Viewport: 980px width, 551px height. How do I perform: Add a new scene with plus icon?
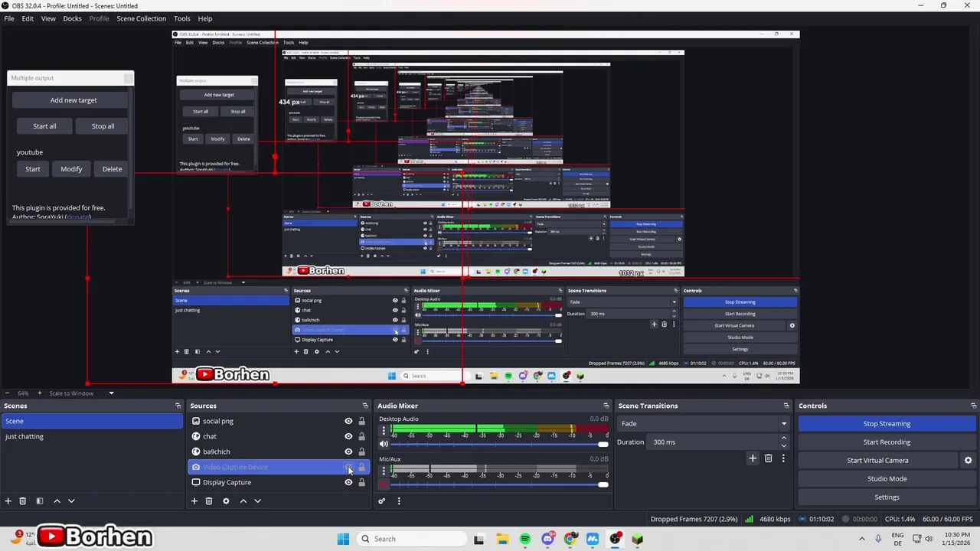[8, 501]
